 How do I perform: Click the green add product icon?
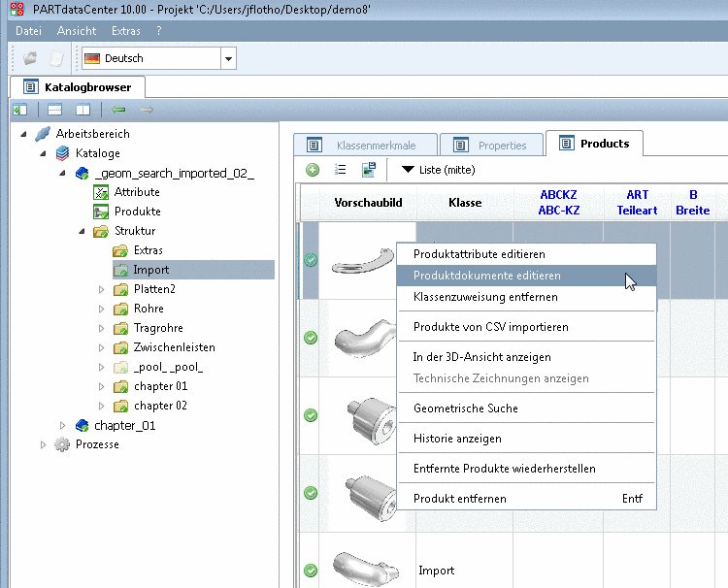click(313, 170)
